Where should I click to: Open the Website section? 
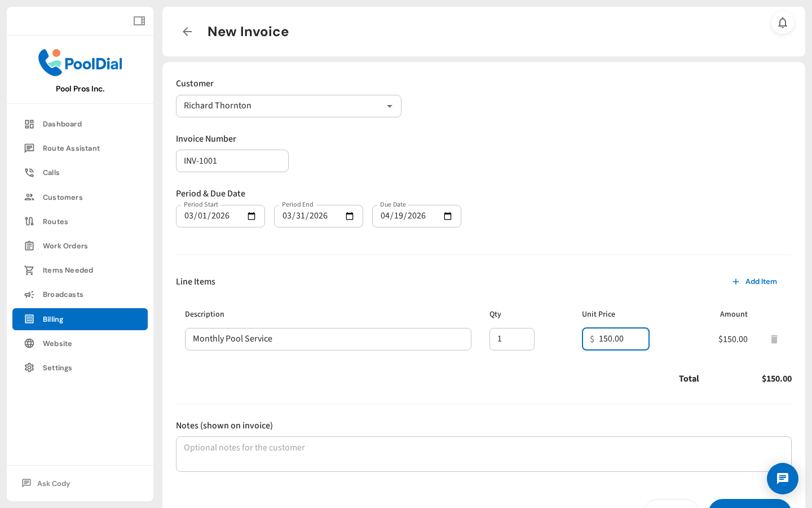pos(58,343)
